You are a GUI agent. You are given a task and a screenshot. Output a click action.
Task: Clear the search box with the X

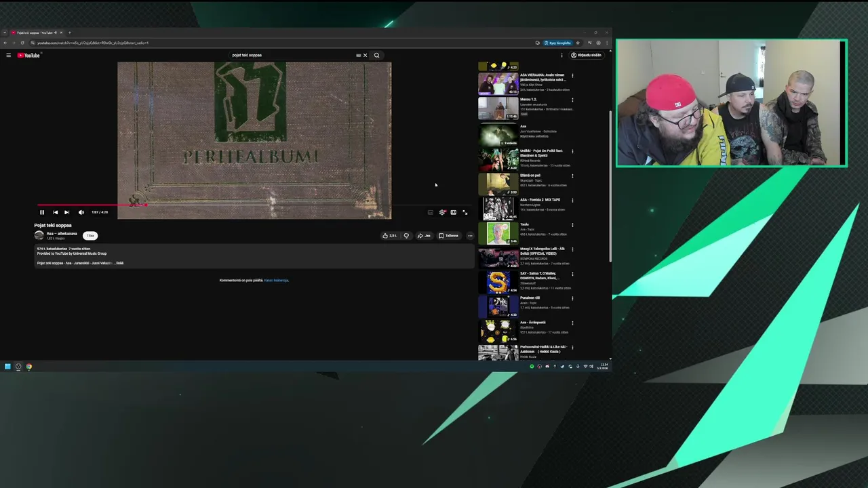coord(365,55)
